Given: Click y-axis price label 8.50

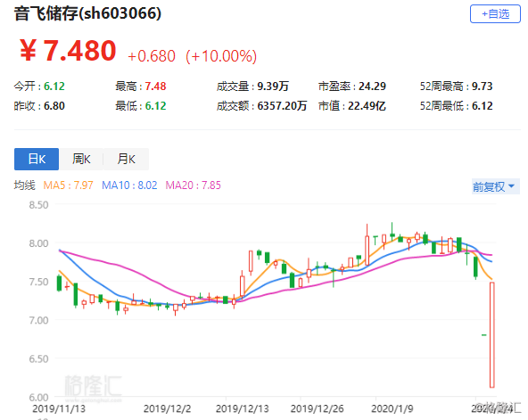Looking at the screenshot, I should click(x=38, y=205).
